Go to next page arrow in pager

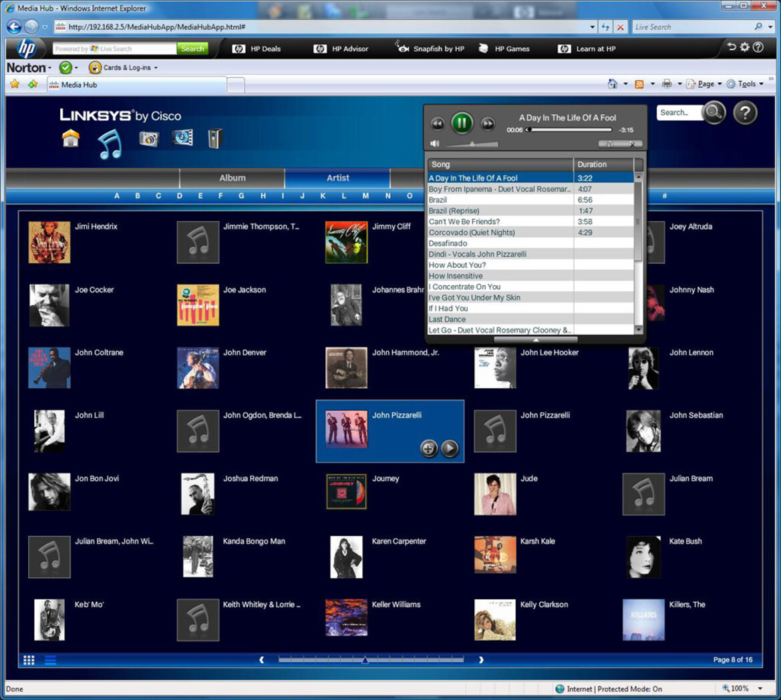click(x=480, y=660)
